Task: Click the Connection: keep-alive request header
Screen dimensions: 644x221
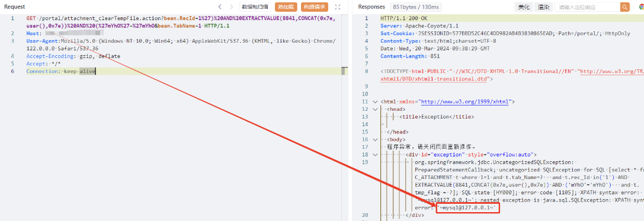Action: coord(61,71)
